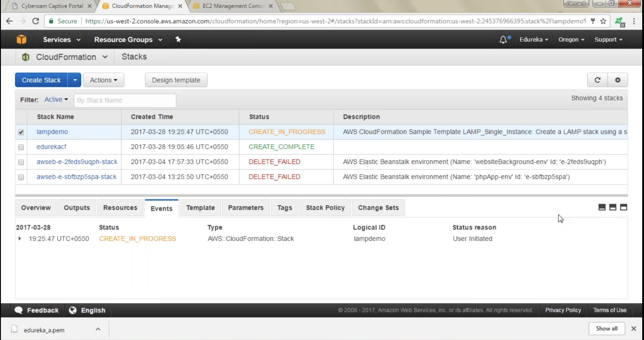Maximize the bottom details pane

coord(624,207)
